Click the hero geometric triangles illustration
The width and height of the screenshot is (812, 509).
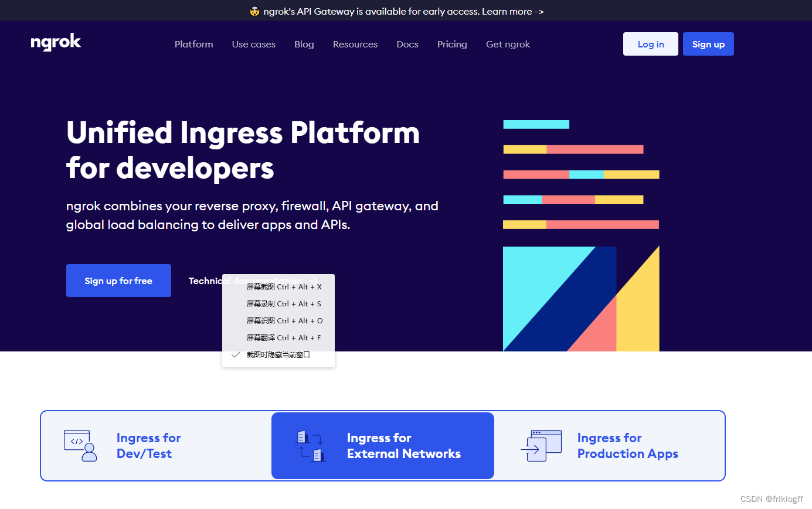581,299
